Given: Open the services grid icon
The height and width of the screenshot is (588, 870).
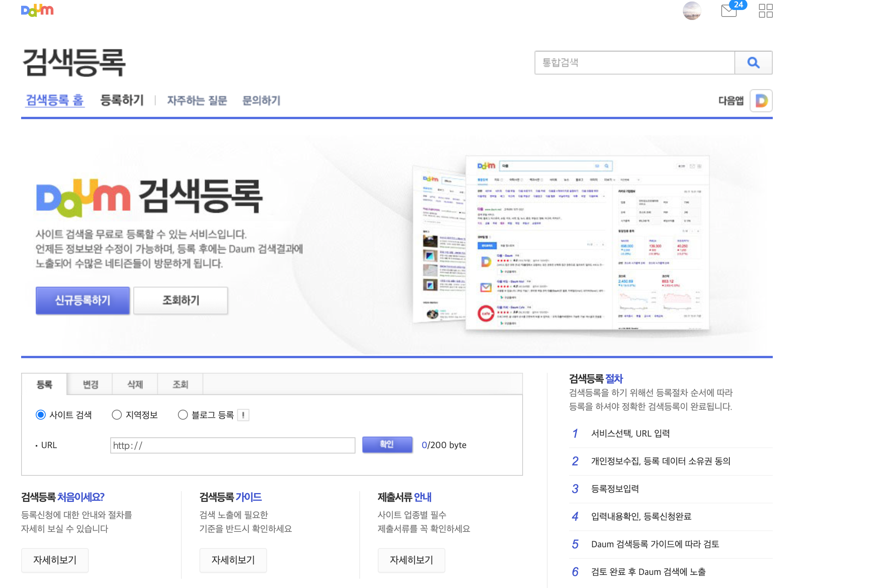Looking at the screenshot, I should [x=765, y=10].
